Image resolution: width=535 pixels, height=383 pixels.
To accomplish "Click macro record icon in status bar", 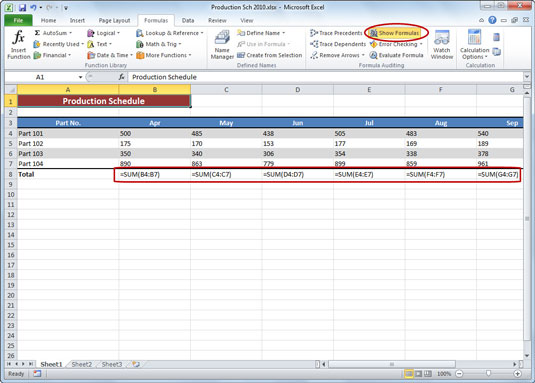I will (37, 374).
